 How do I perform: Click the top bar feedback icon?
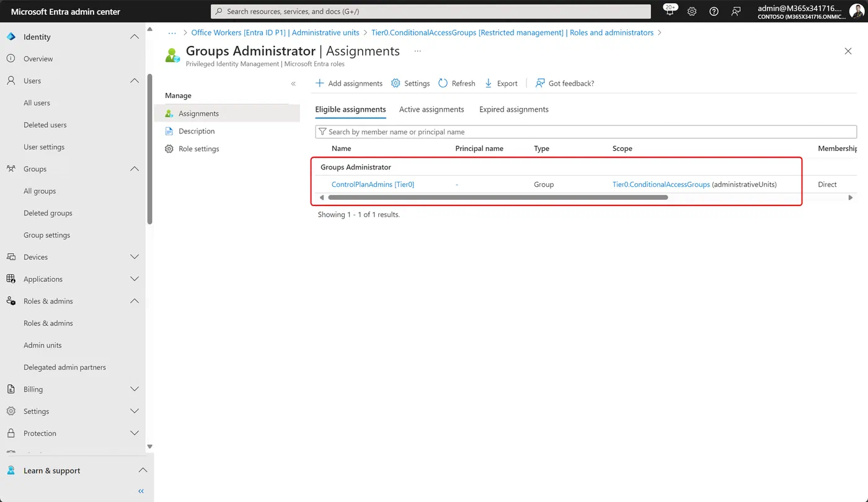click(x=736, y=11)
